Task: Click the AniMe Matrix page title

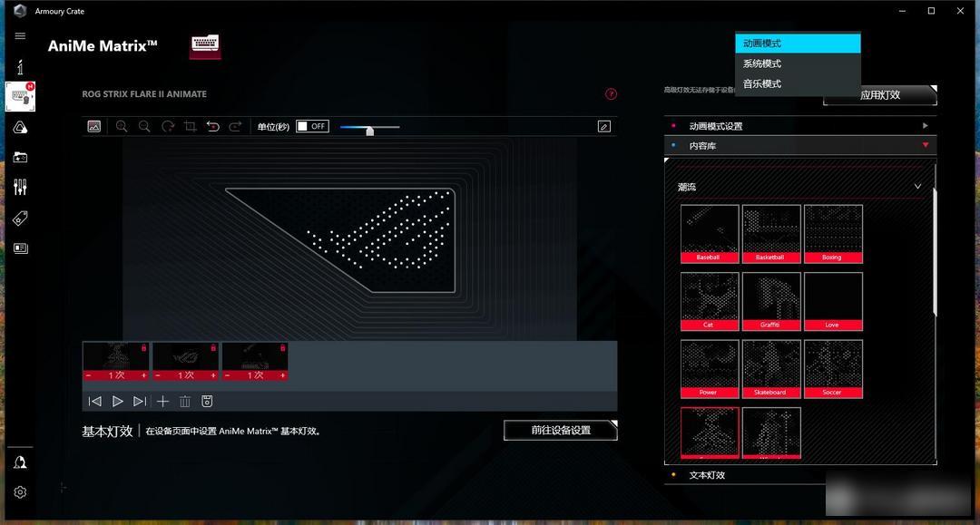Action: pos(103,46)
